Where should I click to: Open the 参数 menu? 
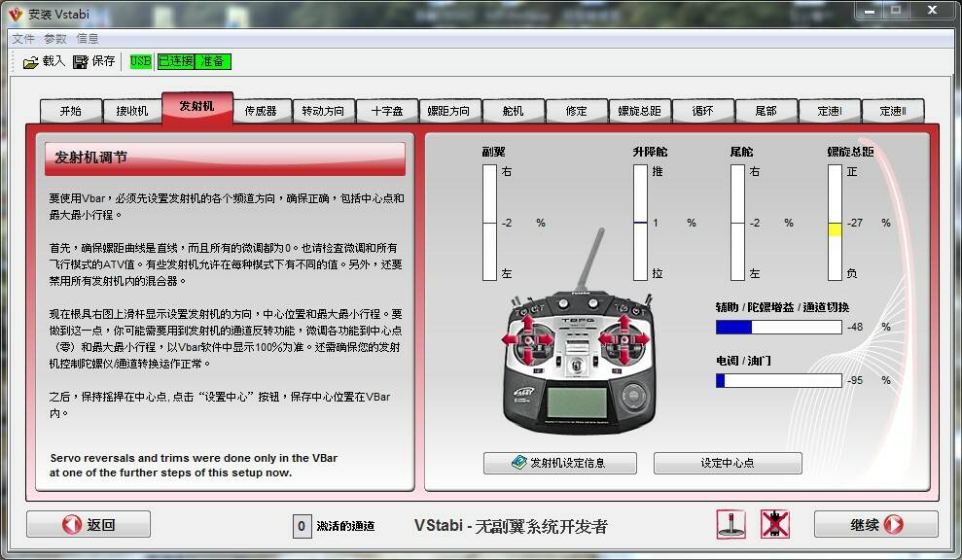55,39
